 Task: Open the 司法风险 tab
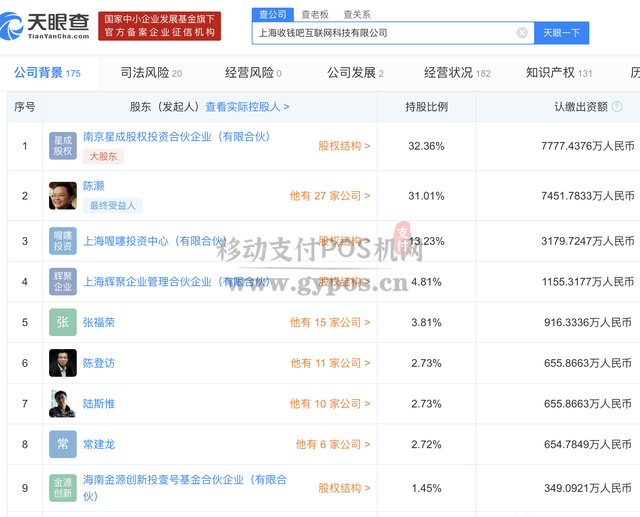151,73
